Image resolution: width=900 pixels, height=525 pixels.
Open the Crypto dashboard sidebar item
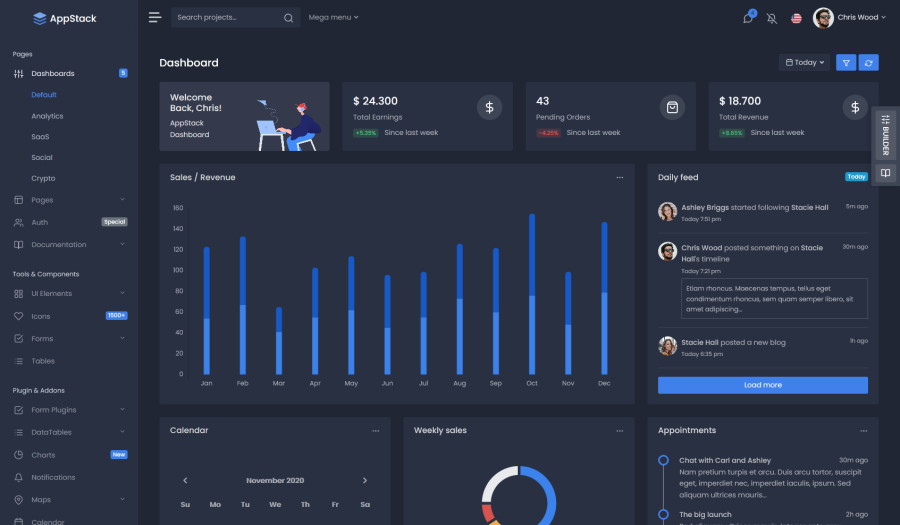[x=43, y=178]
